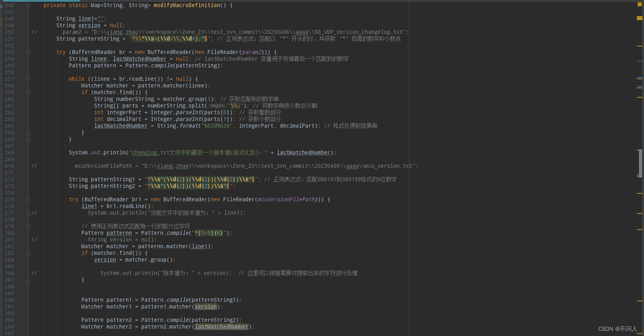Click line number 290 in the gutter

click(9, 300)
